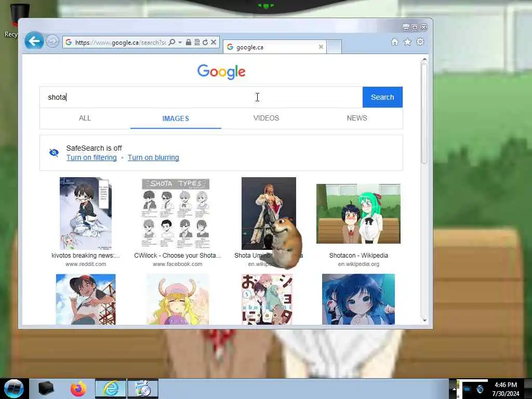Viewport: 532px width, 399px height.
Task: Open the address bar autocomplete dropdown arrow
Action: [180, 42]
